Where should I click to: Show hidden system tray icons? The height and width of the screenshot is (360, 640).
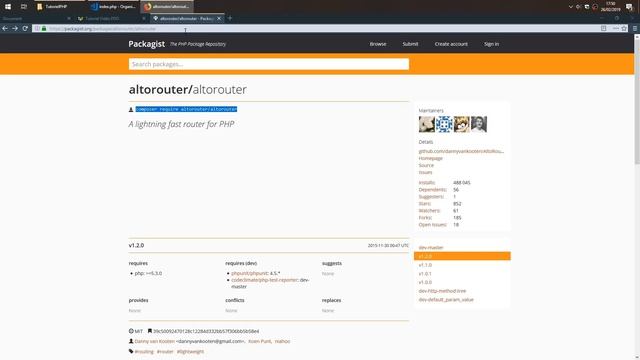click(x=570, y=7)
